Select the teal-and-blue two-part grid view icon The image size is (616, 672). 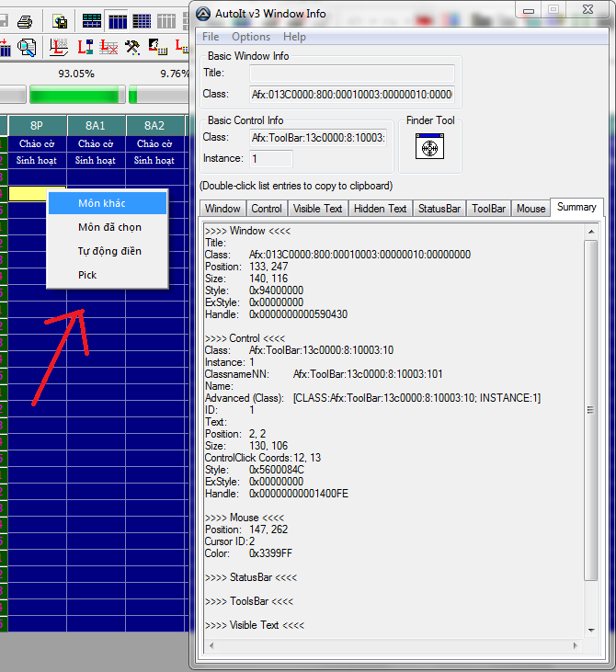coord(92,20)
